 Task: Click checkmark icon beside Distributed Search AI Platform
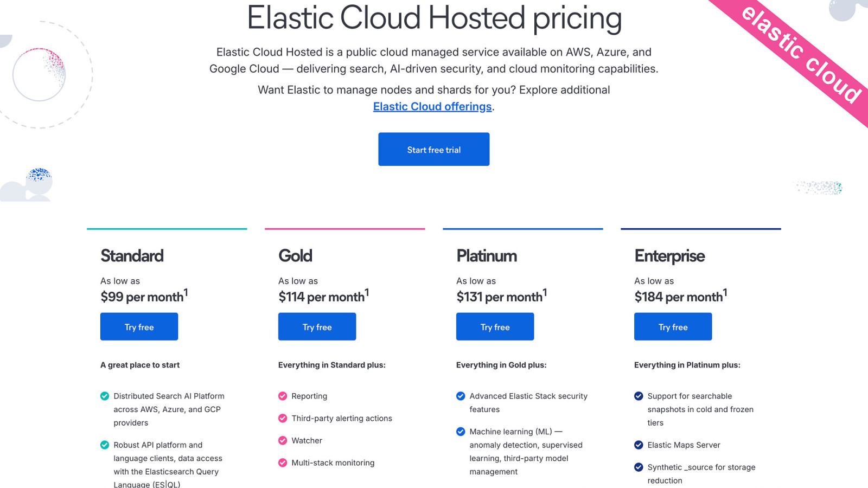(105, 396)
